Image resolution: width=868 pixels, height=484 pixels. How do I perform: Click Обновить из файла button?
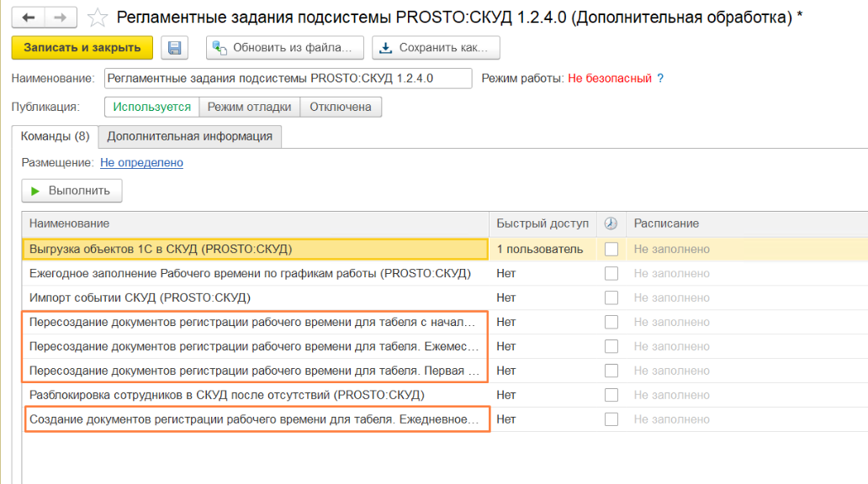[x=285, y=48]
